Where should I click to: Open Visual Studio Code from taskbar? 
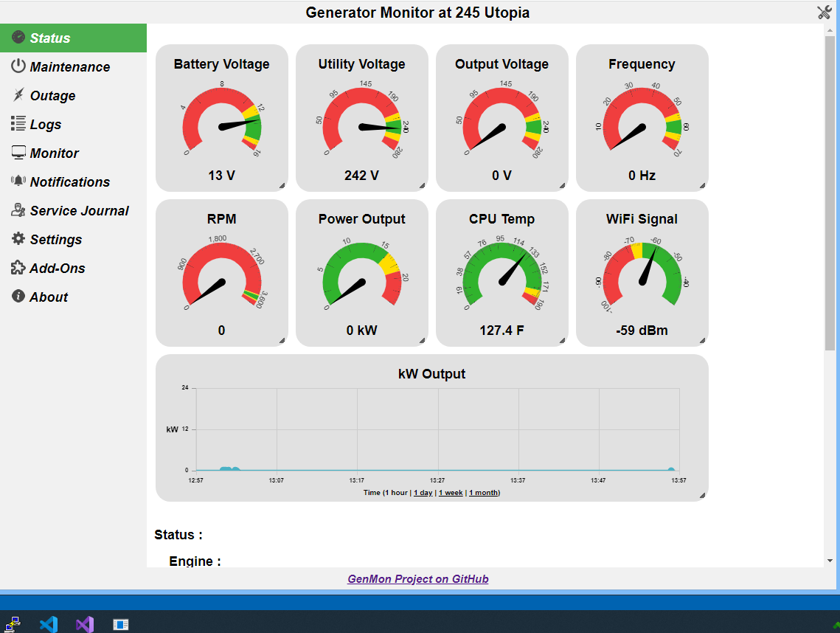pyautogui.click(x=49, y=624)
